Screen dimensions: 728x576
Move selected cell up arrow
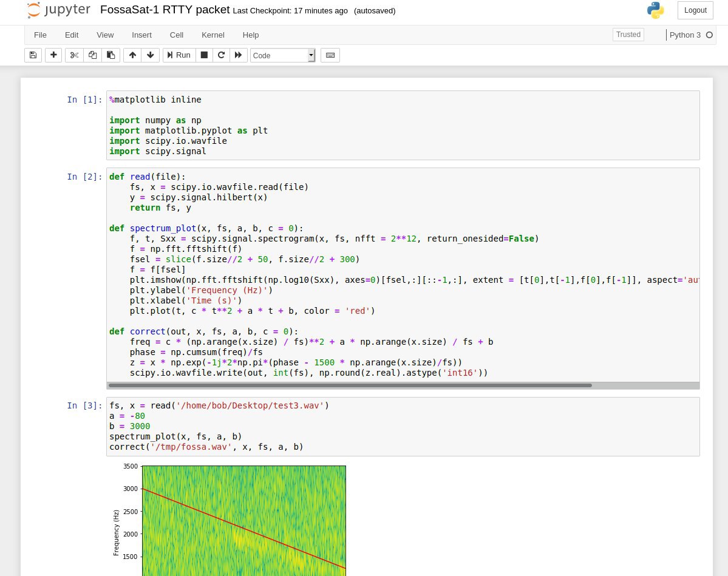pyautogui.click(x=132, y=55)
